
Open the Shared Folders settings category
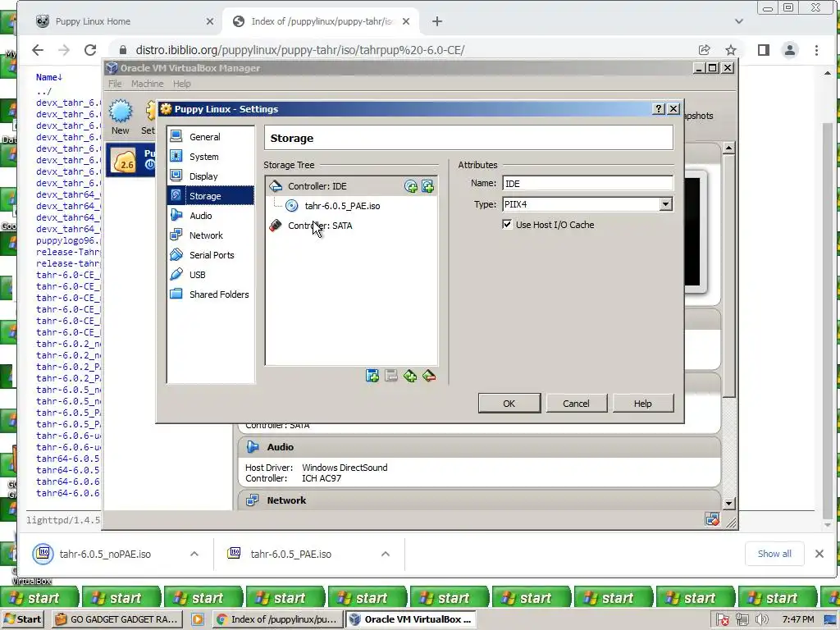(211, 294)
